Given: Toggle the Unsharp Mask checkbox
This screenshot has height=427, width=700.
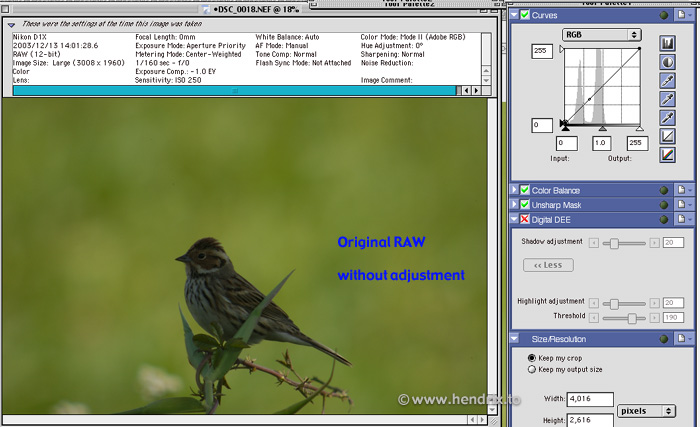Looking at the screenshot, I should [x=525, y=204].
